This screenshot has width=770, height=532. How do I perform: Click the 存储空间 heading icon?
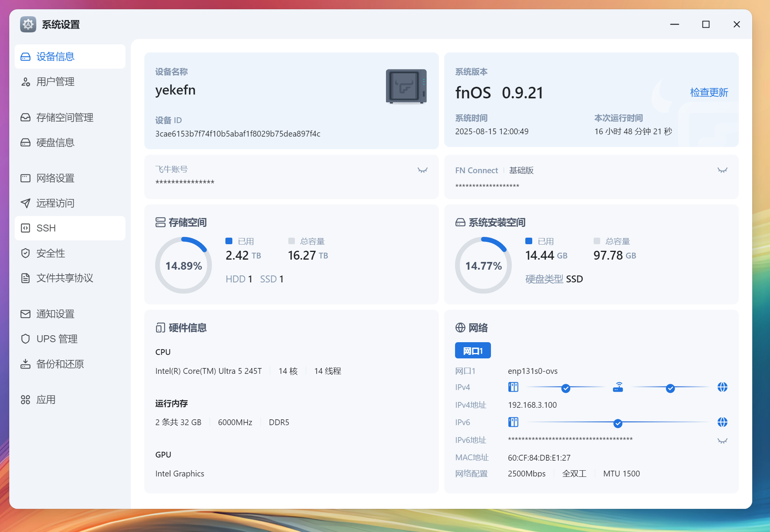tap(161, 222)
